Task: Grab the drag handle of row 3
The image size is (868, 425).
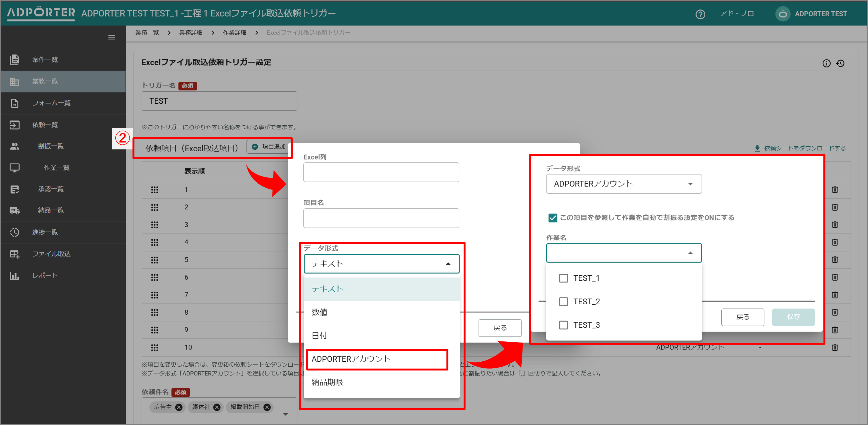Action: point(154,225)
